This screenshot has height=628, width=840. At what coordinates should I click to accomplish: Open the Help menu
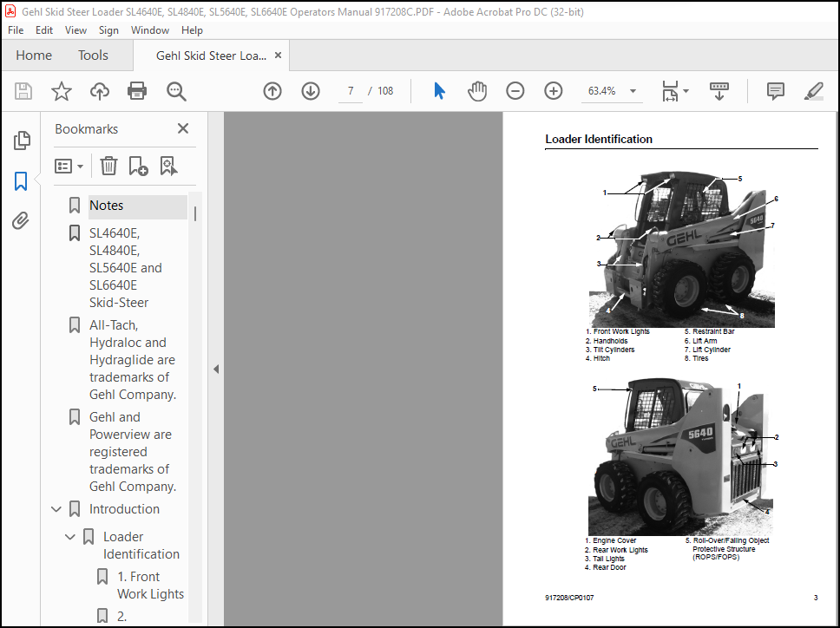[x=192, y=30]
